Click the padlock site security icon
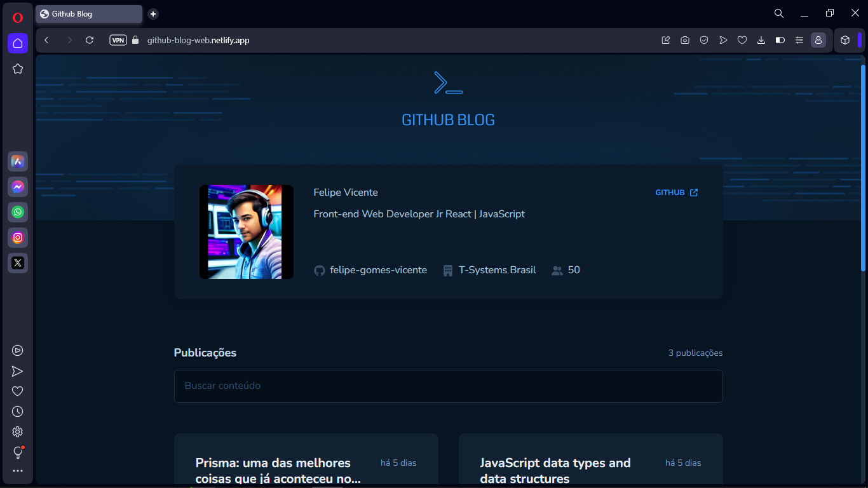The width and height of the screenshot is (868, 488). pos(135,40)
